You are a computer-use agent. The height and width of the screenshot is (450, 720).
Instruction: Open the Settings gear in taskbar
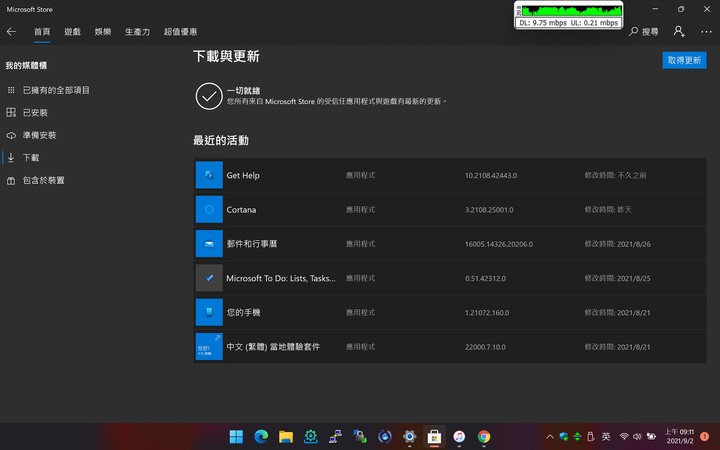point(410,436)
